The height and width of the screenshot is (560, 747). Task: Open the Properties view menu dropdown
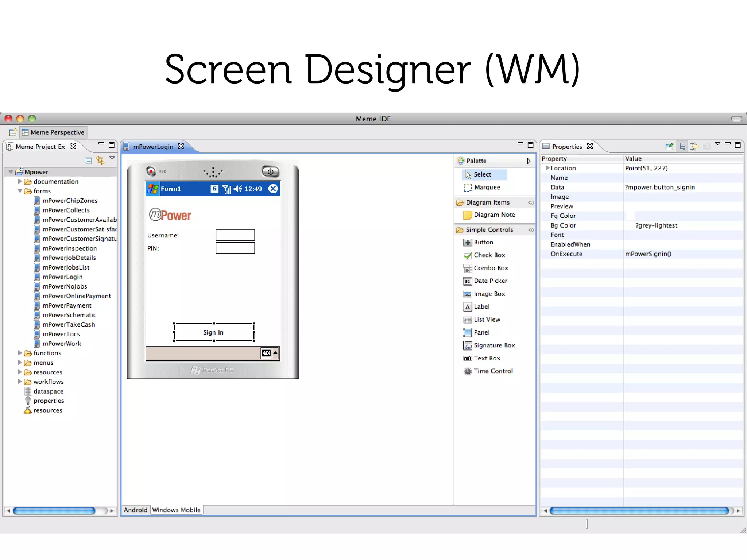(717, 144)
